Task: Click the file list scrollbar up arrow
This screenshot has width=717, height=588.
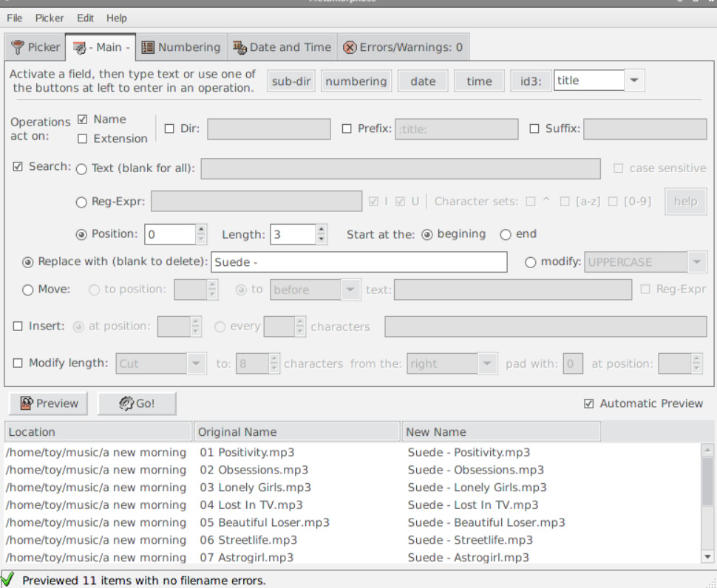Action: [707, 450]
